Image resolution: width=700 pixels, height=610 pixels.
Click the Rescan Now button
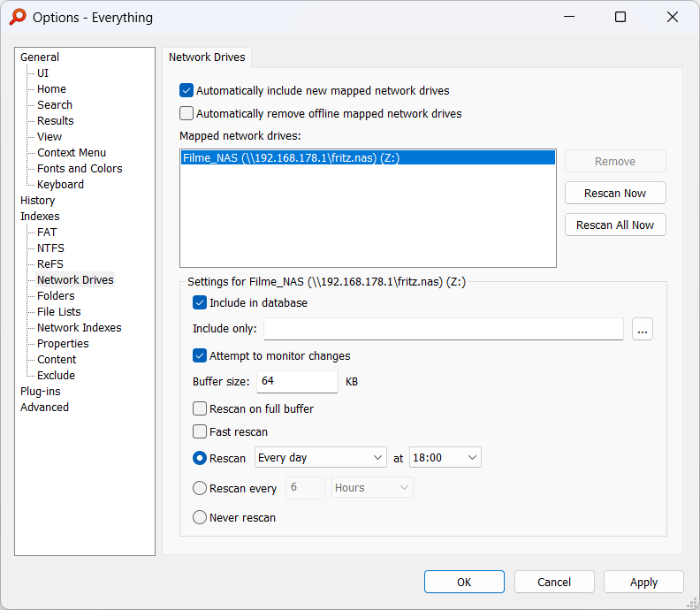615,194
